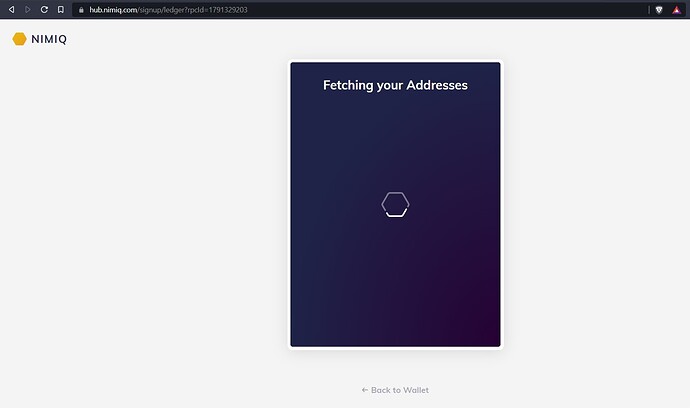This screenshot has width=690, height=408.
Task: Click the browser forward arrow
Action: (28, 9)
